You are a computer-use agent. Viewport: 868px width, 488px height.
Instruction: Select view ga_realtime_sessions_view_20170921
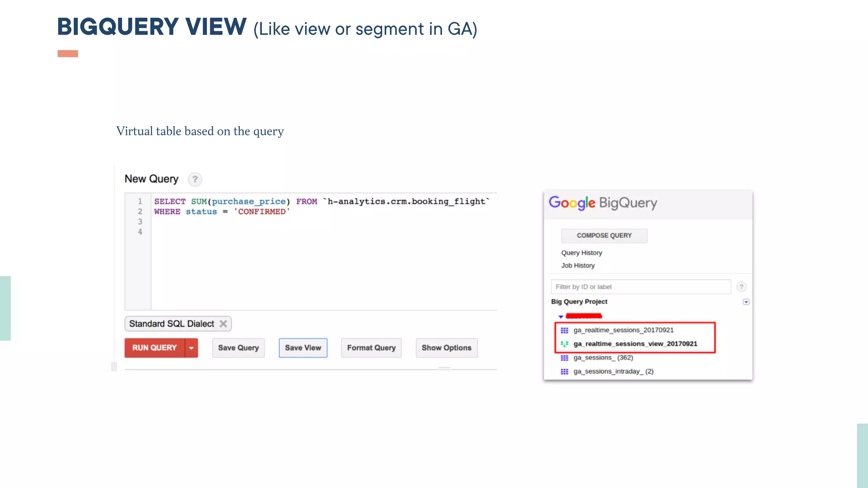coord(635,344)
